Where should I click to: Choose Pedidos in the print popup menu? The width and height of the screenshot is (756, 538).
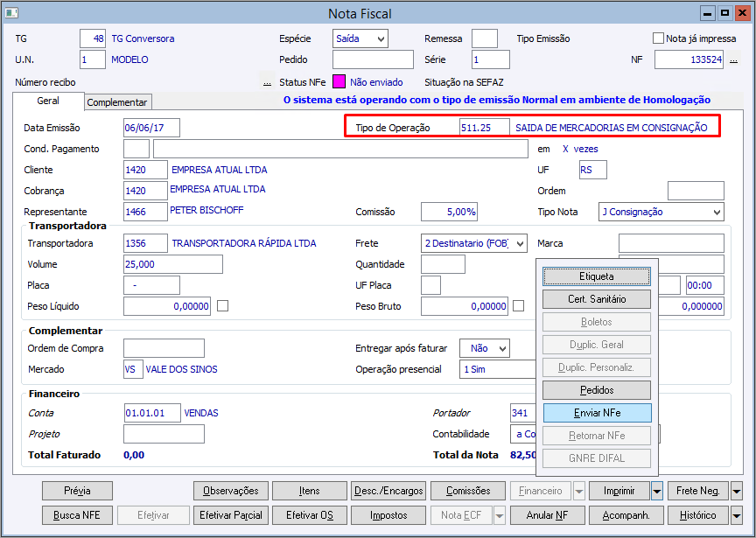tap(597, 390)
